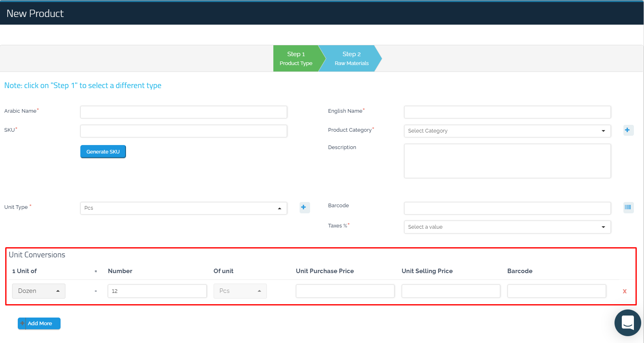Click the barcode scan icon
The height and width of the screenshot is (343, 644).
coord(628,208)
